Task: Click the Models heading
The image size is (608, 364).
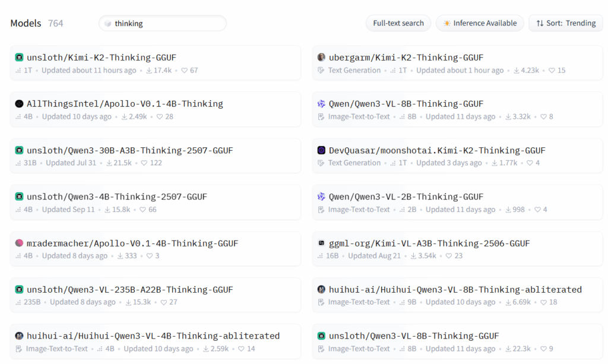Action: click(x=26, y=23)
